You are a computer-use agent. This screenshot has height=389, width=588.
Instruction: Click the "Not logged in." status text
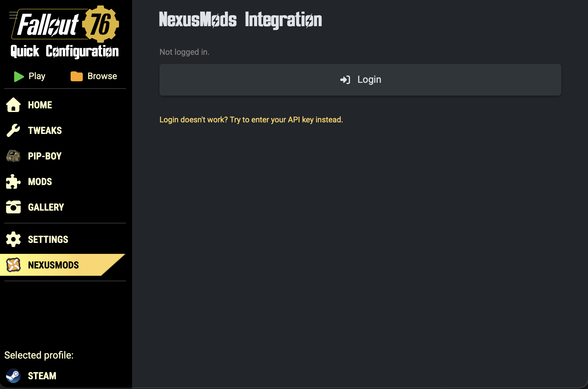point(184,52)
